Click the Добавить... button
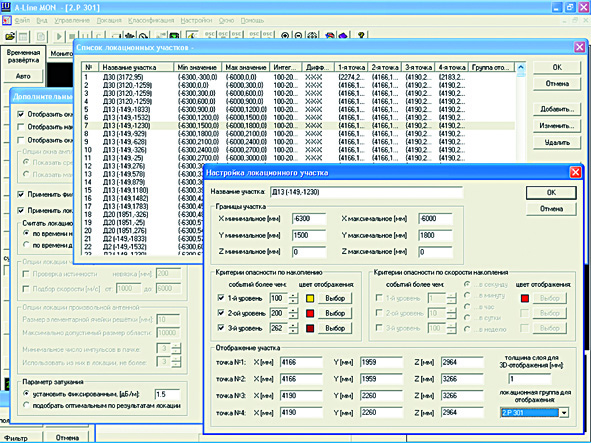This screenshot has height=443, width=591. pyautogui.click(x=557, y=109)
